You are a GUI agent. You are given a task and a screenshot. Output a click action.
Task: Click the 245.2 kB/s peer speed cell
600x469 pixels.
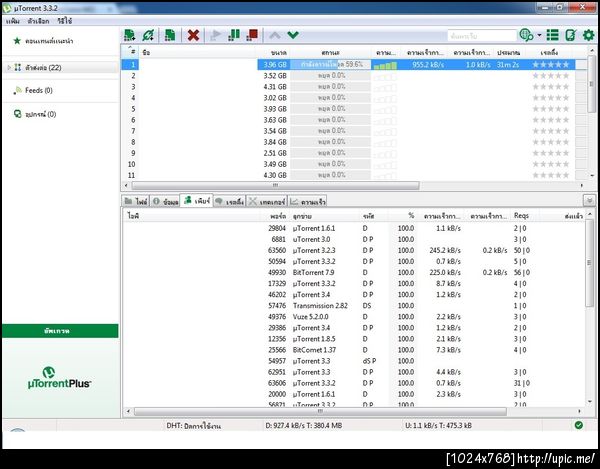pos(445,251)
